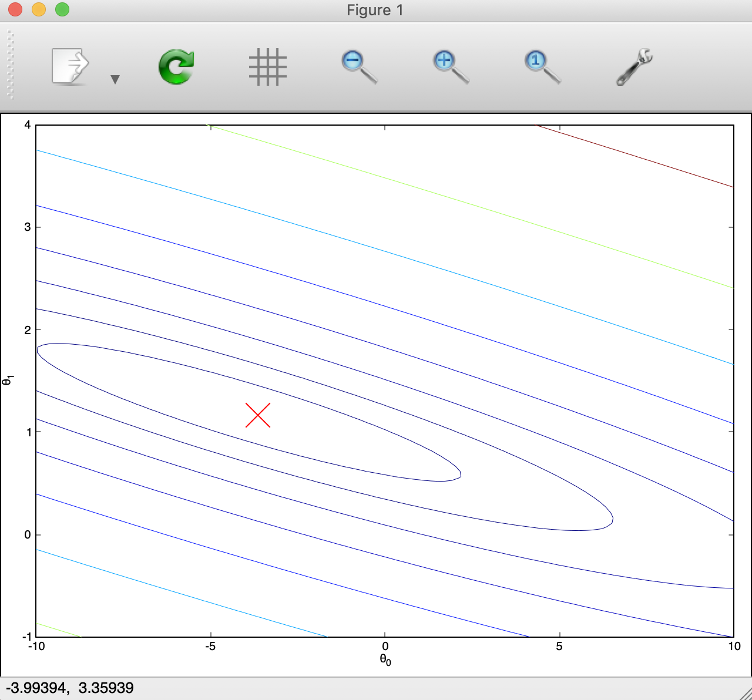Click the θ1 vertical axis label
The height and width of the screenshot is (700, 752).
tap(8, 381)
